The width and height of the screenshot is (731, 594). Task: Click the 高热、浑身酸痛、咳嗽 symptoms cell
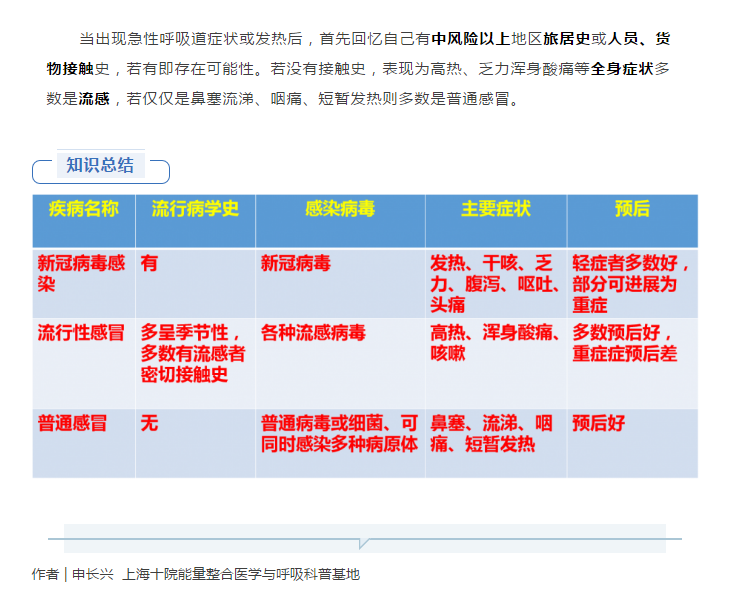point(496,363)
